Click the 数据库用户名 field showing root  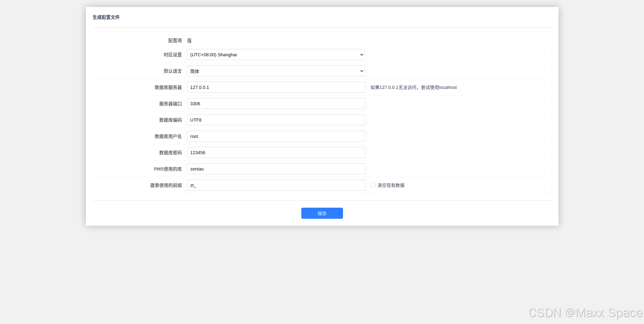pyautogui.click(x=276, y=136)
